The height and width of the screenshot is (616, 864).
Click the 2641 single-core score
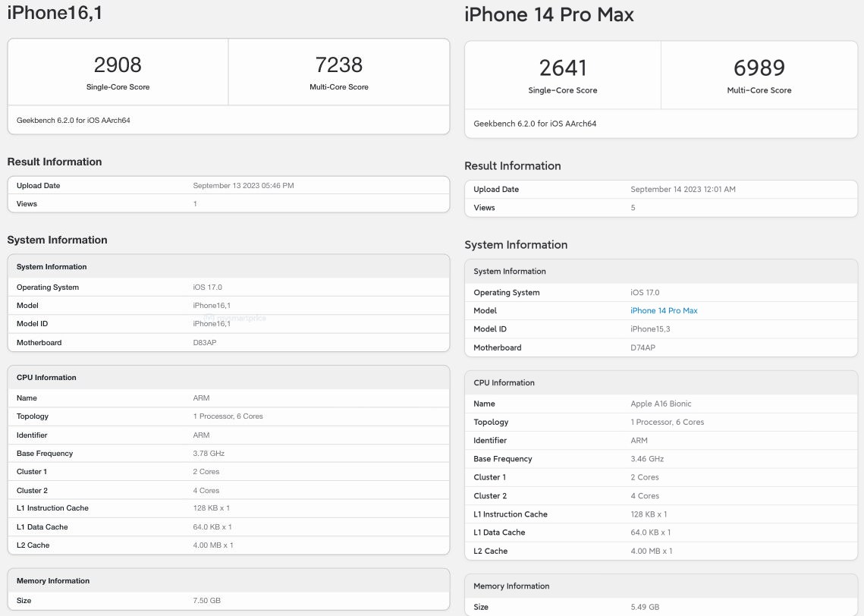563,68
